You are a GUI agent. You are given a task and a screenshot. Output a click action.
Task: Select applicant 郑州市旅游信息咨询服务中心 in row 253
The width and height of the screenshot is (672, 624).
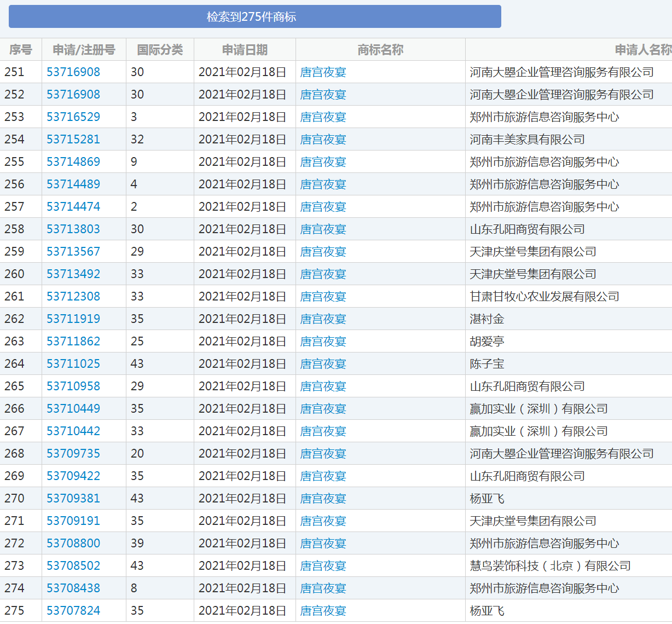tap(544, 117)
